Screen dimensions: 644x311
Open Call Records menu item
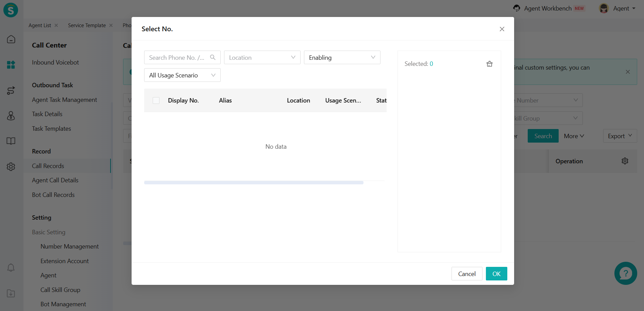[x=48, y=166]
